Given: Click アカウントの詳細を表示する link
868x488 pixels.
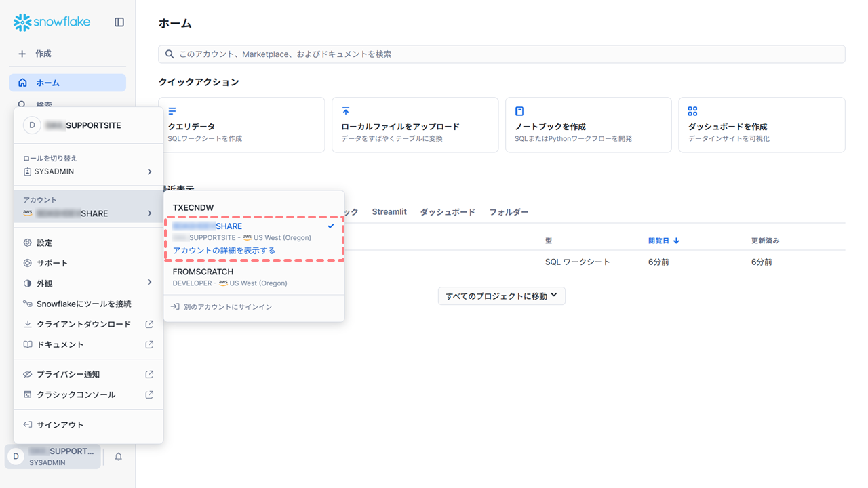Looking at the screenshot, I should click(x=224, y=250).
